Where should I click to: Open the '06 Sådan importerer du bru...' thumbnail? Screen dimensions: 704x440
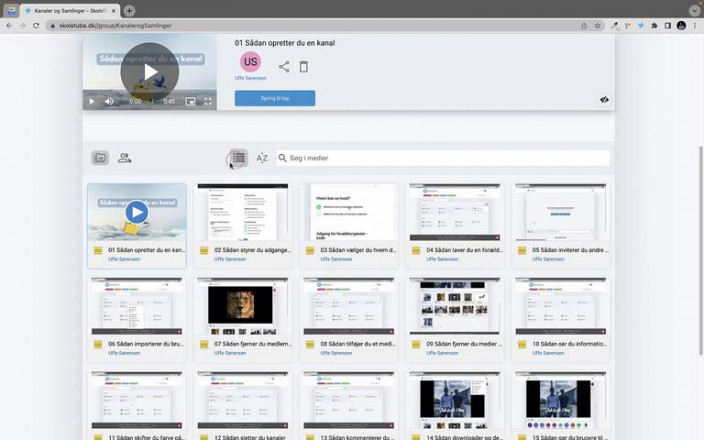coord(137,306)
